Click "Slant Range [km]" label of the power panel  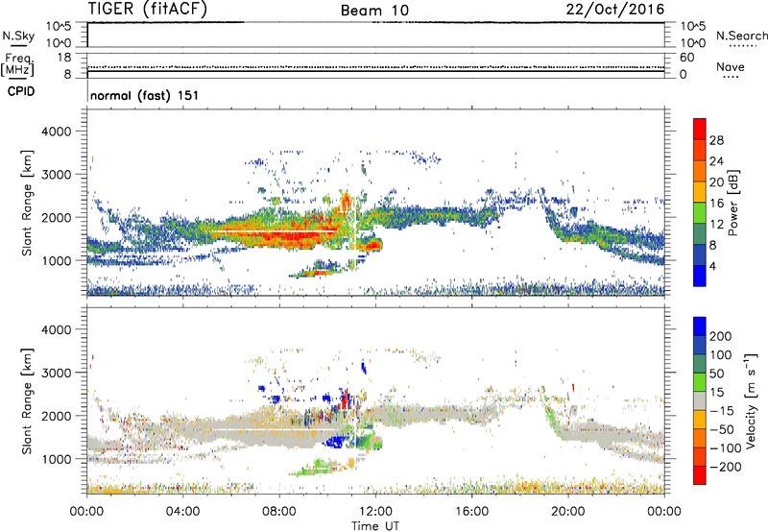click(x=27, y=203)
